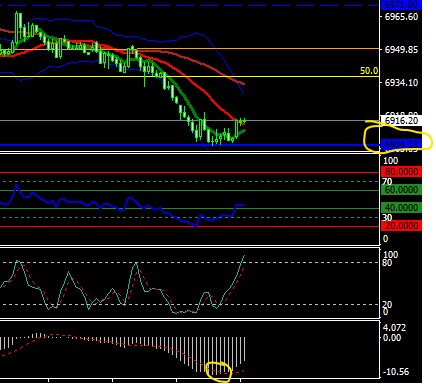The width and height of the screenshot is (436, 384).
Task: Click the -10.56 value on MACD scale
Action: pos(396,372)
